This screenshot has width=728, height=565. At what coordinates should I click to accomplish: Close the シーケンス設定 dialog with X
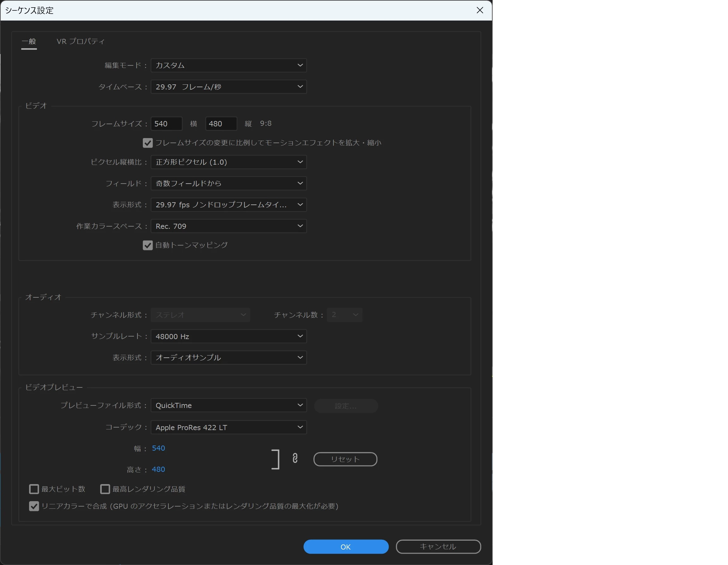[480, 10]
